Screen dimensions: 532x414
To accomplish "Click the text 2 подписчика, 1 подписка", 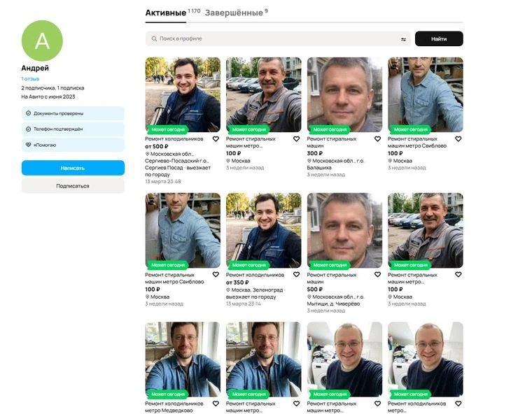I will pyautogui.click(x=52, y=88).
